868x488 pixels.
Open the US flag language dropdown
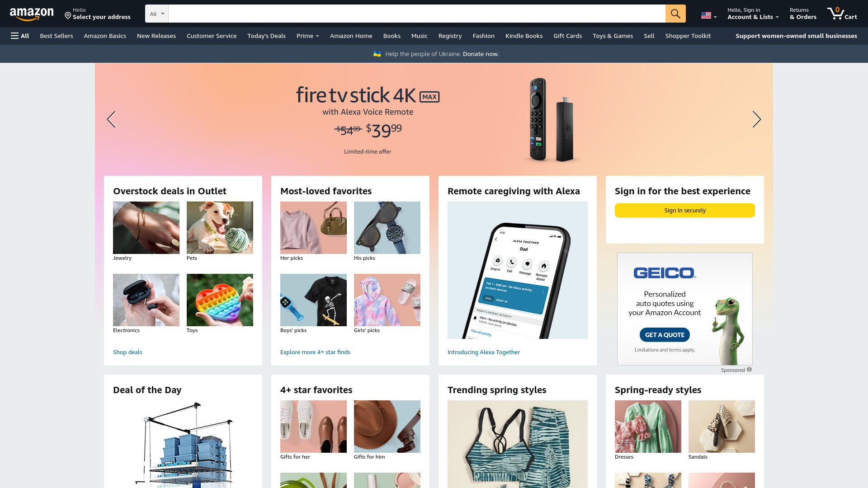(708, 16)
